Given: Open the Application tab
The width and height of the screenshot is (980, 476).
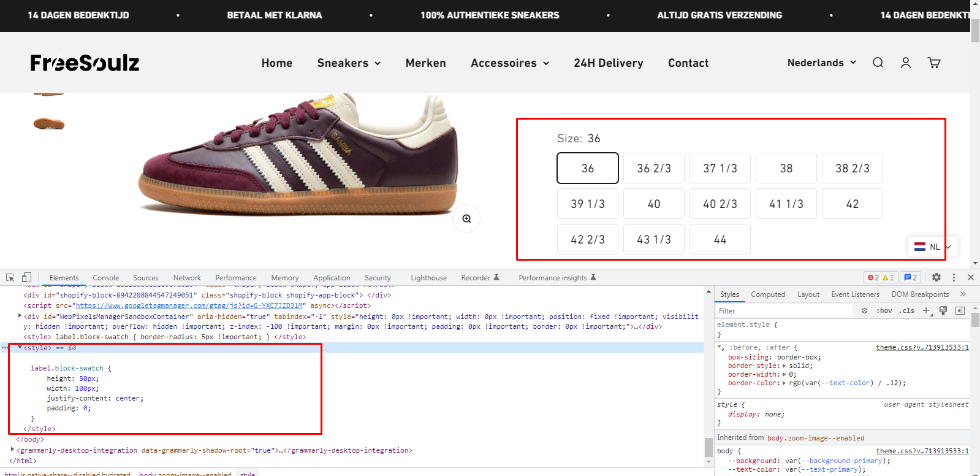Looking at the screenshot, I should click(332, 278).
